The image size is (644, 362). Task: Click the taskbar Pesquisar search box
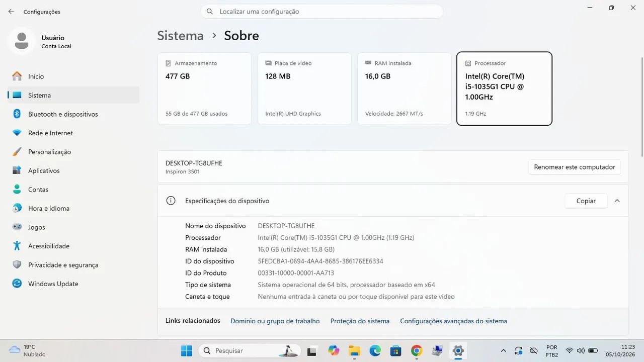(250, 350)
